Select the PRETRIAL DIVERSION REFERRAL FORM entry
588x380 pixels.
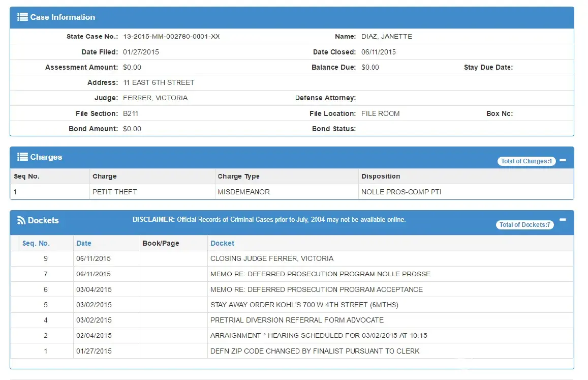297,320
